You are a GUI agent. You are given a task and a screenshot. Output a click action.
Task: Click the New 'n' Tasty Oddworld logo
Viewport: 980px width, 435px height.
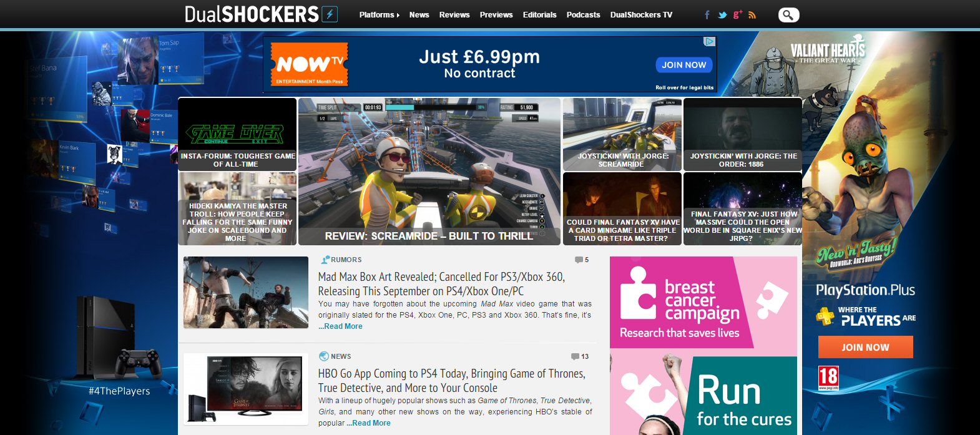click(856, 253)
